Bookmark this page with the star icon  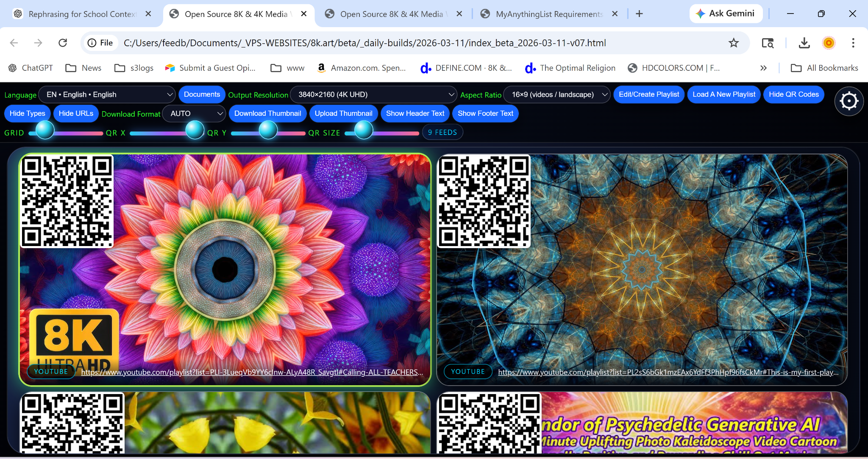point(734,43)
